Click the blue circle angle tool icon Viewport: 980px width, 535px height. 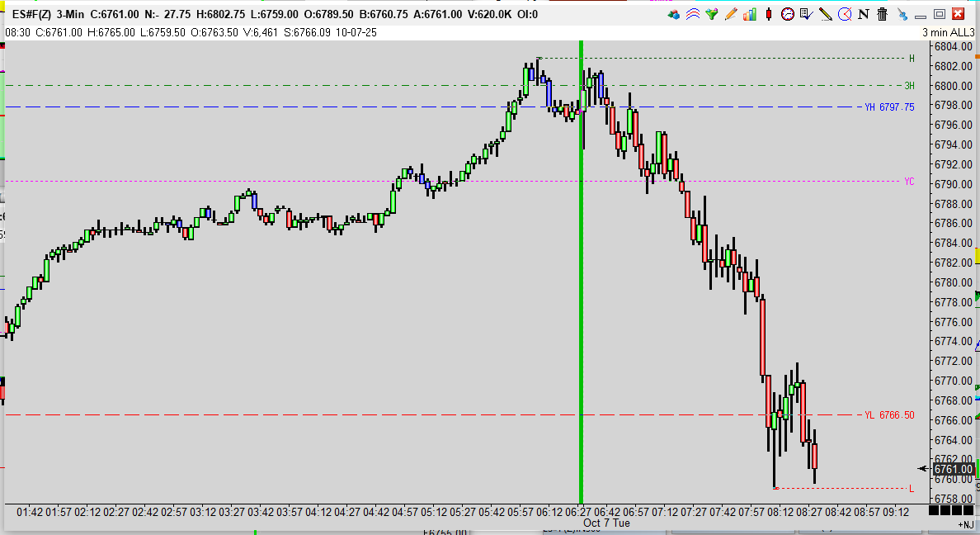click(x=844, y=14)
